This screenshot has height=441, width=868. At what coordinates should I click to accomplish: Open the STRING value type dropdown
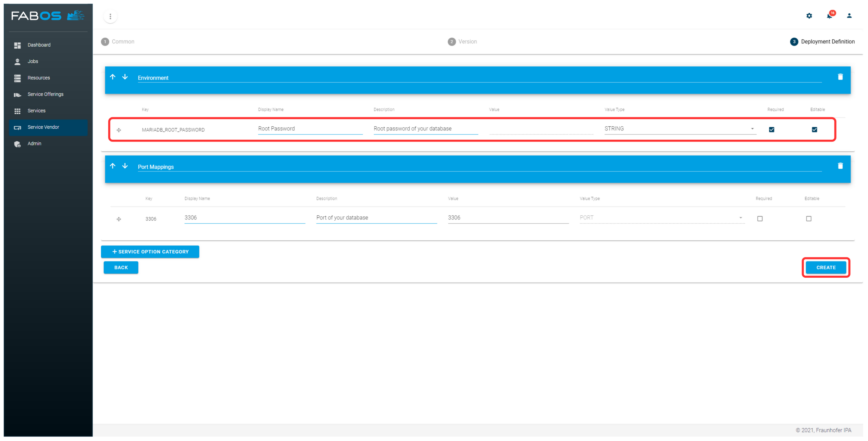(752, 129)
